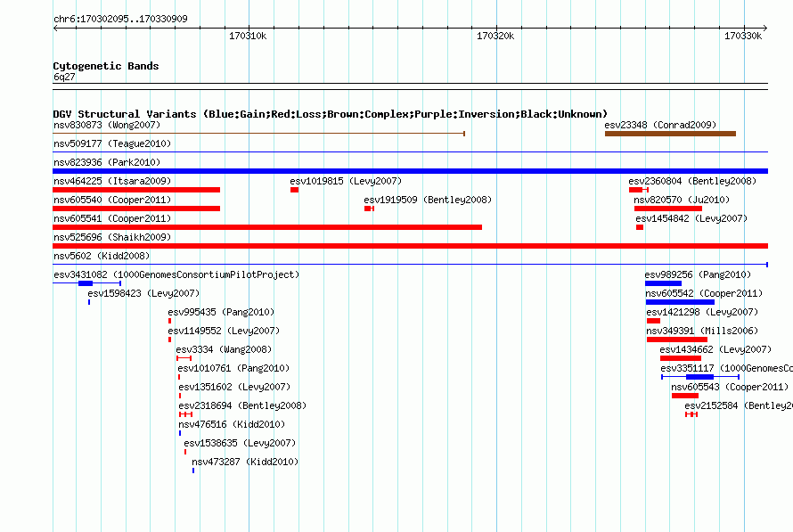Click the nsv605540 (Cooper2011) label
The height and width of the screenshot is (532, 793).
[x=112, y=200]
